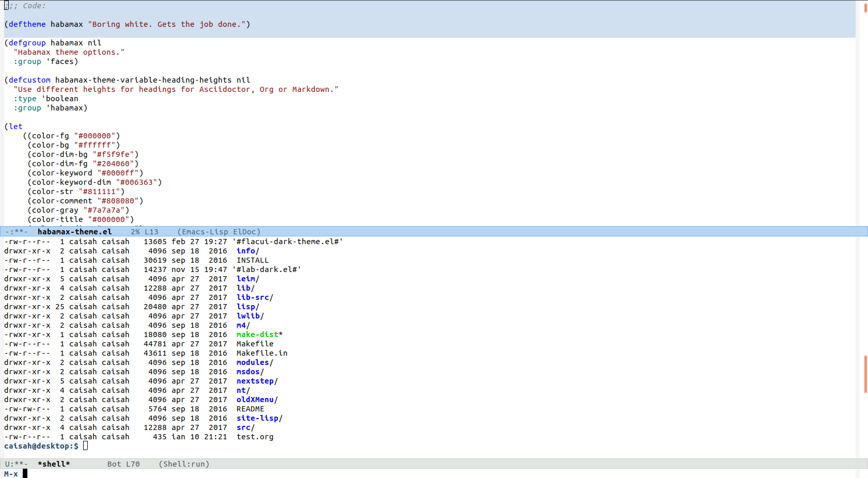Place cursor at caisah@desktop shell prompt

point(85,446)
